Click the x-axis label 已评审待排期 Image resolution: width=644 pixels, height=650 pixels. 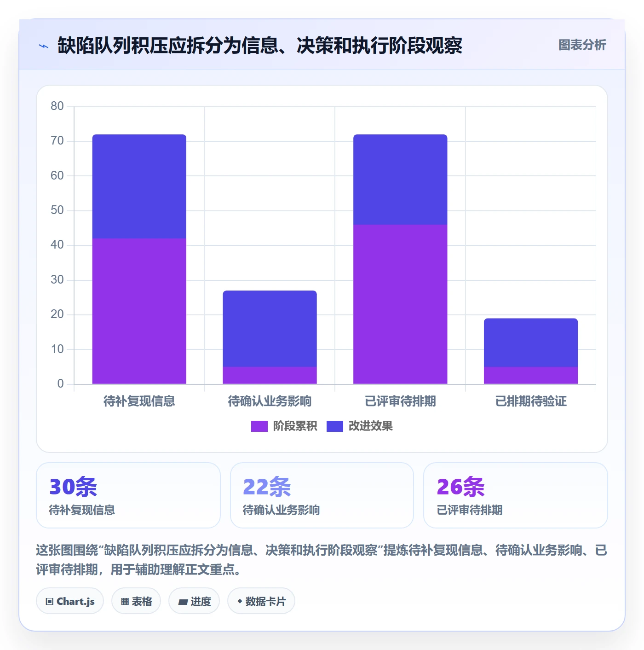(x=400, y=401)
